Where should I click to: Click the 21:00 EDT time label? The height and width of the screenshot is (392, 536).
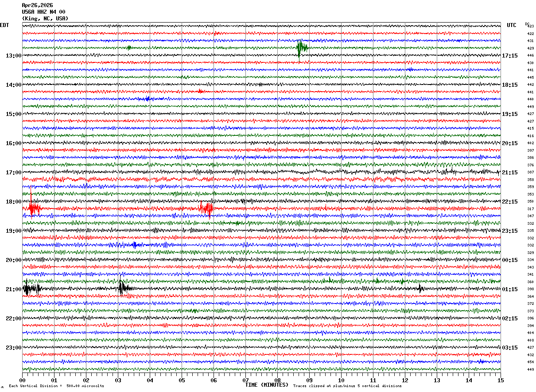13,289
